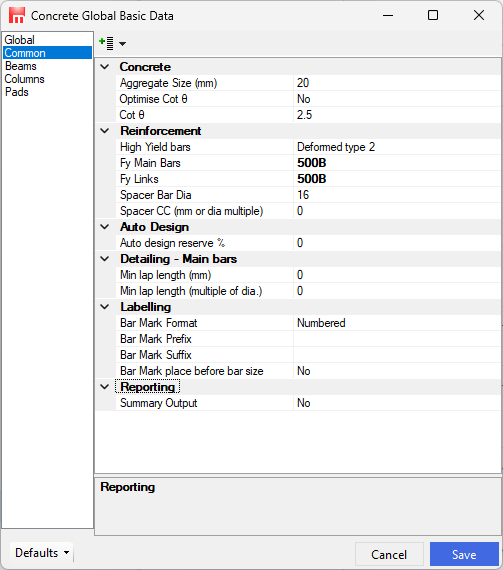The height and width of the screenshot is (570, 503).
Task: Minimize the Concrete Global Basic Data window
Action: 388,15
